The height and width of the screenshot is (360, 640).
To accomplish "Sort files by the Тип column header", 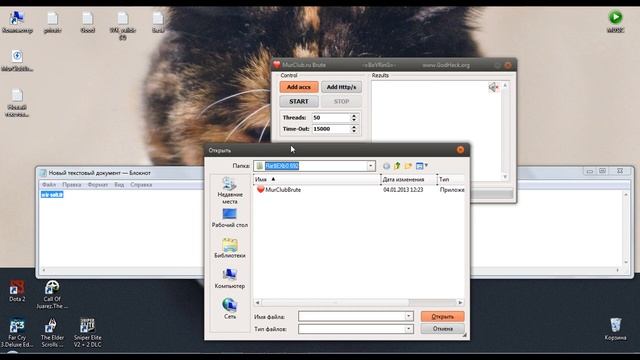I will point(450,179).
